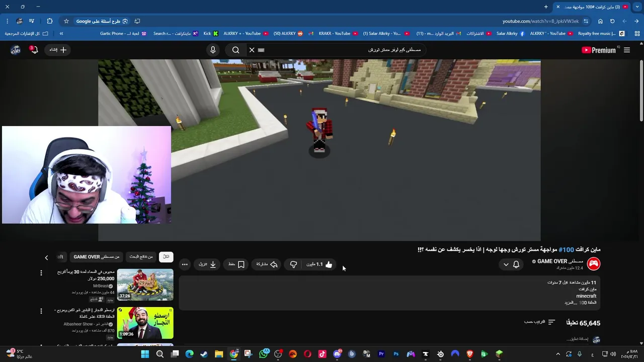Open the YouTube account avatar menu
The width and height of the screenshot is (644, 362).
[16, 50]
